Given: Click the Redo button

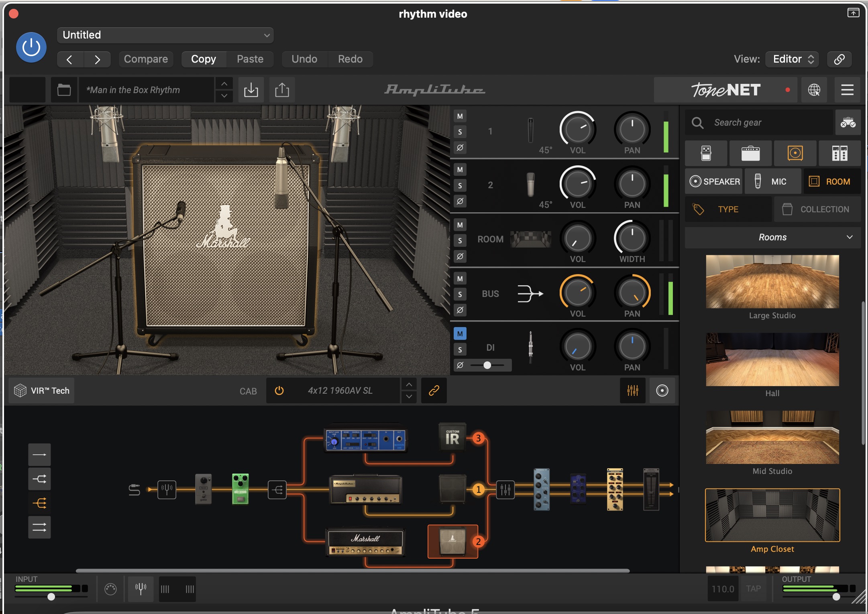Looking at the screenshot, I should pos(350,59).
